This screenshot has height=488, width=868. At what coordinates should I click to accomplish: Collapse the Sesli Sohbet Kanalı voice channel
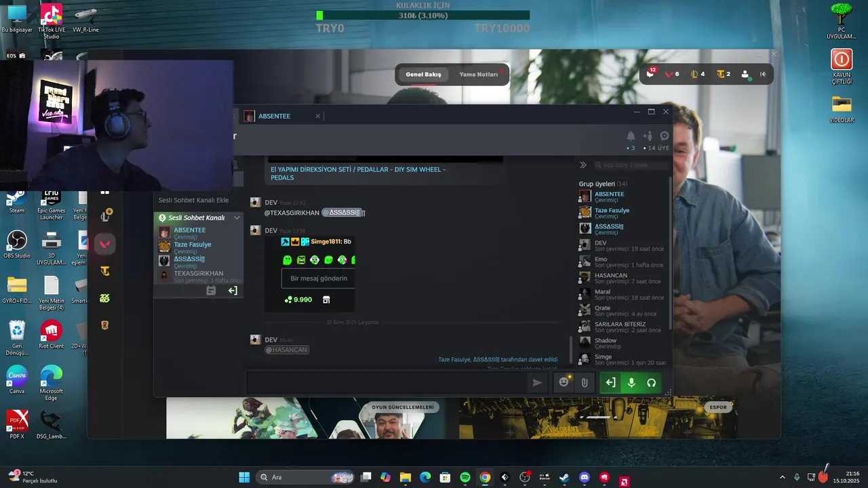pos(237,218)
